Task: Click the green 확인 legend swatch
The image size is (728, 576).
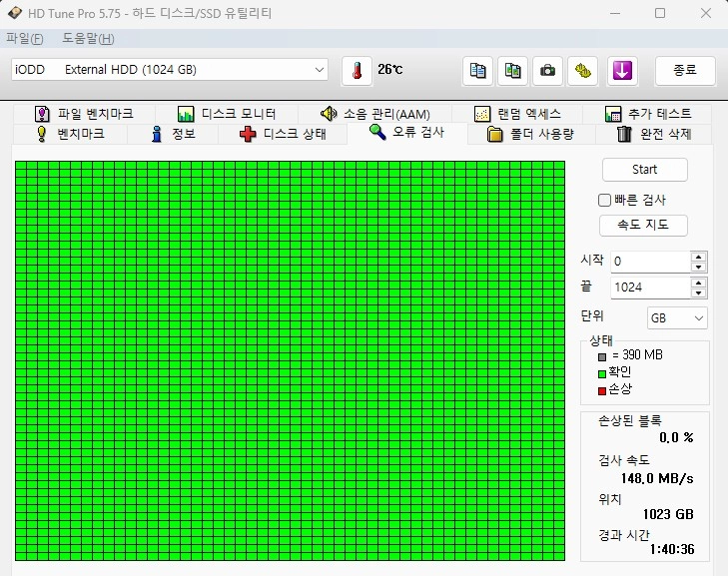Action: click(x=602, y=373)
